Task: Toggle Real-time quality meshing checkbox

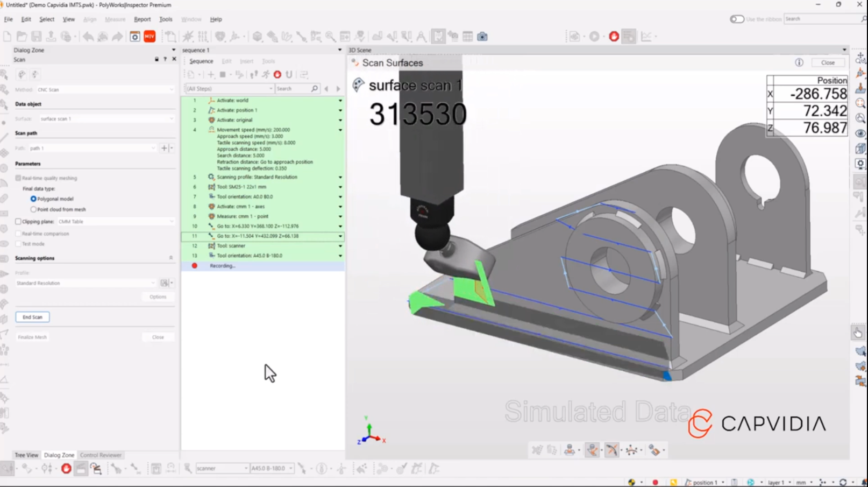Action: [18, 178]
